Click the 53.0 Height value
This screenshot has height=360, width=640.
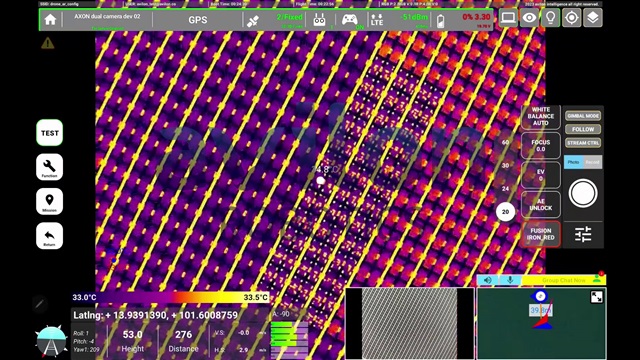pyautogui.click(x=133, y=335)
